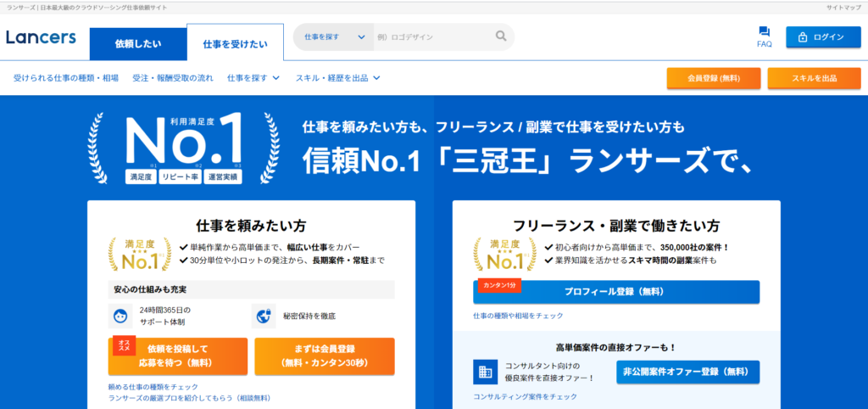Click まずは会員登録（無料・カンタン30秒） button

[x=325, y=356]
